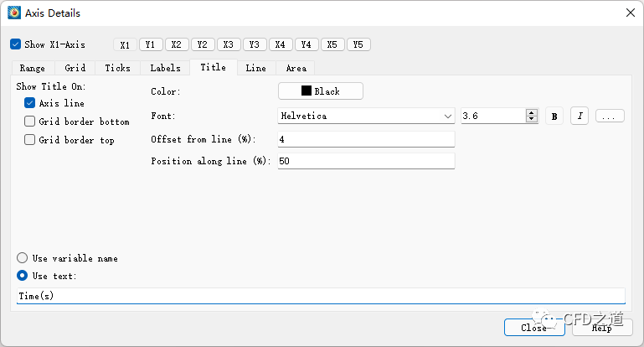Switch to the Y4 axis

[307, 45]
